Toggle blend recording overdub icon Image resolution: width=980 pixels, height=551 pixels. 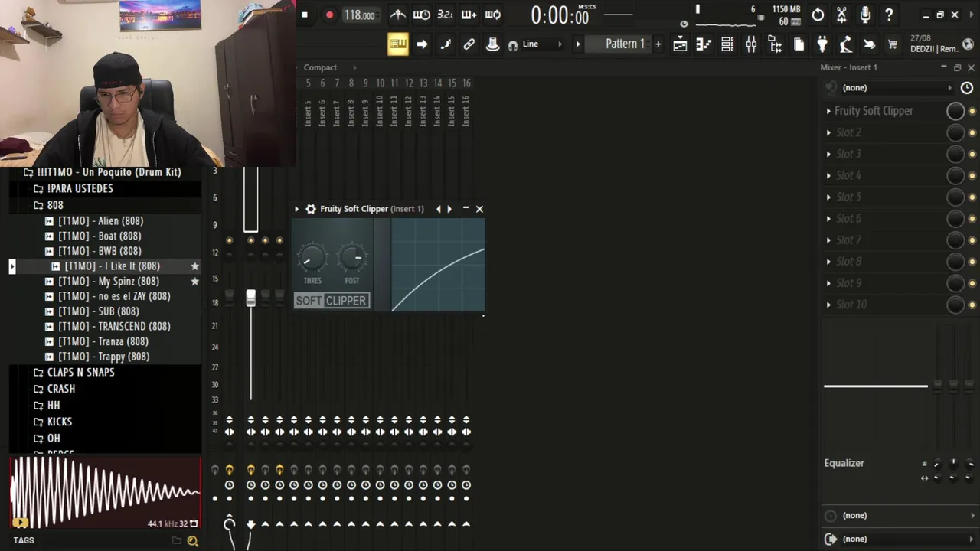point(469,15)
